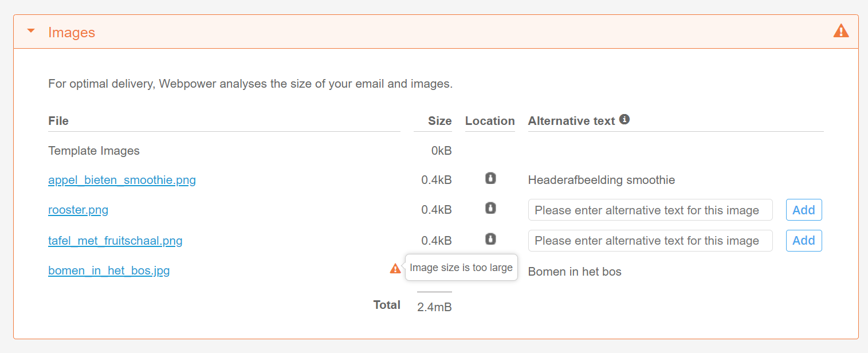Click Add button in the tafel_met_fruitschaal.png row
This screenshot has height=353, width=868.
click(x=804, y=241)
